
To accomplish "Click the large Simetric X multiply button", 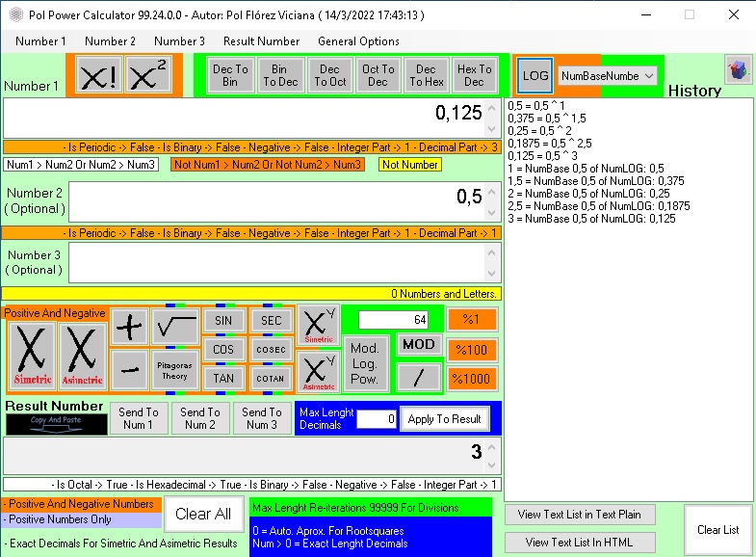I will click(33, 356).
